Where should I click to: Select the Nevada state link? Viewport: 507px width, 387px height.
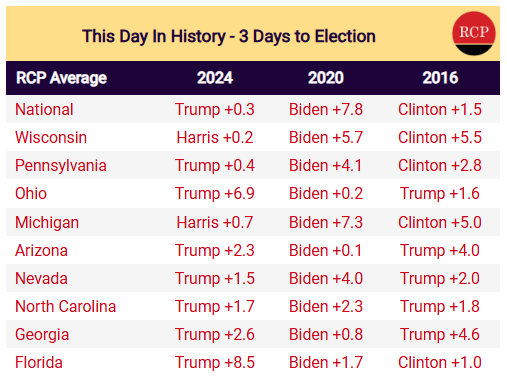coord(41,278)
